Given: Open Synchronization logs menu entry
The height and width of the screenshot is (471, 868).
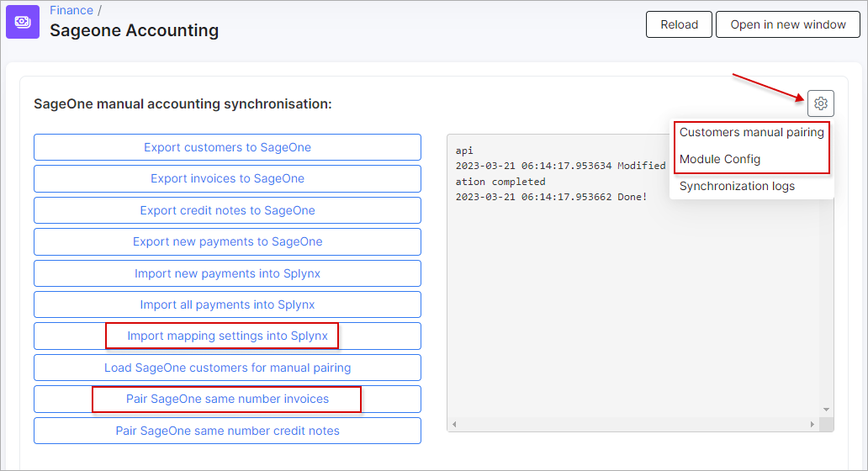Looking at the screenshot, I should pyautogui.click(x=737, y=186).
